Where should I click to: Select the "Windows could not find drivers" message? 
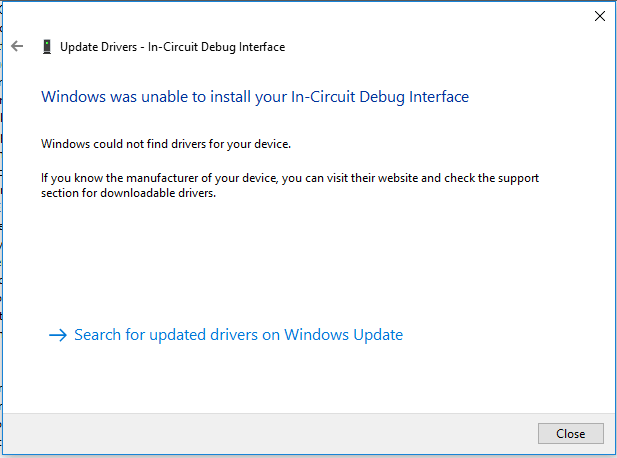[x=166, y=144]
